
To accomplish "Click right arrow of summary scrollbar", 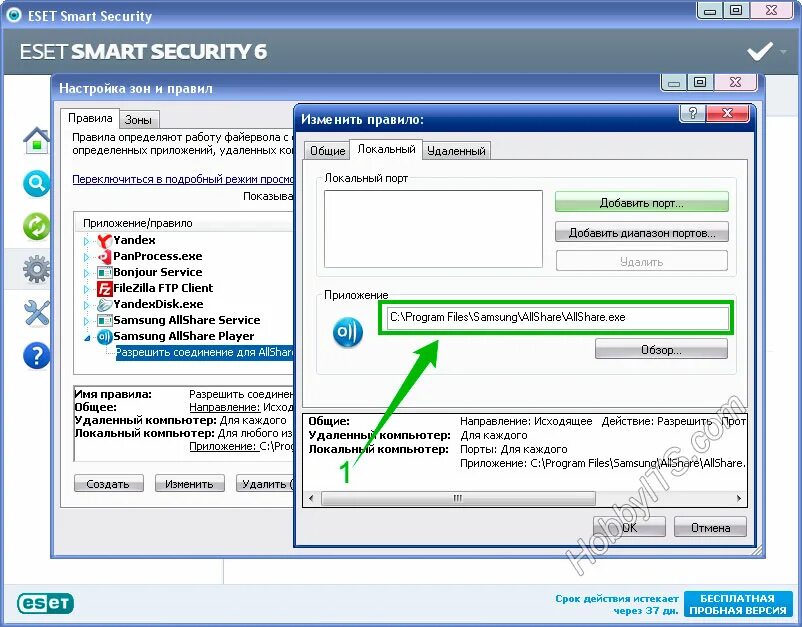I will click(x=739, y=498).
